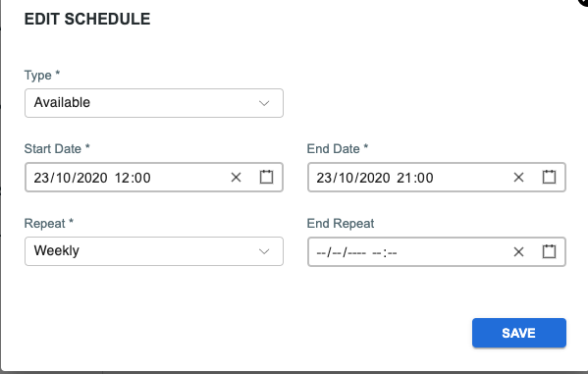Select the hour 21 in End Date time

404,178
